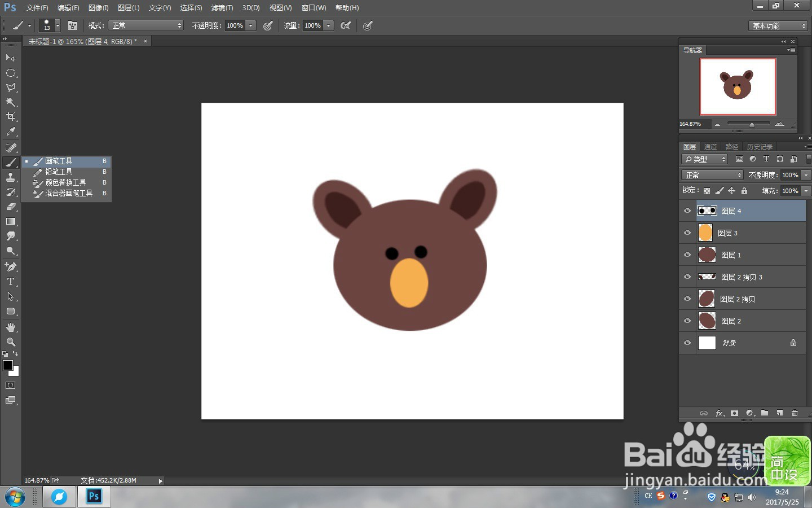Toggle pressure for size icon
Image resolution: width=812 pixels, height=508 pixels.
coord(368,25)
